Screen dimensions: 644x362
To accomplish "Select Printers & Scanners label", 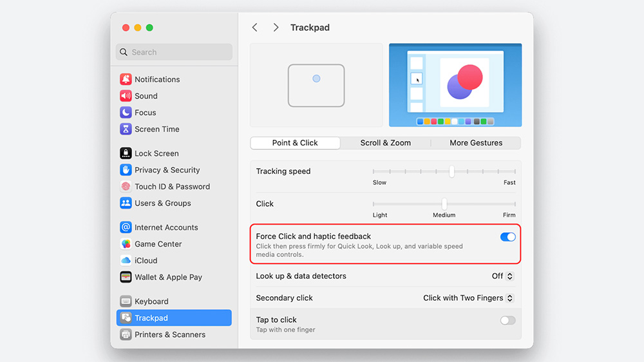I will pyautogui.click(x=170, y=334).
